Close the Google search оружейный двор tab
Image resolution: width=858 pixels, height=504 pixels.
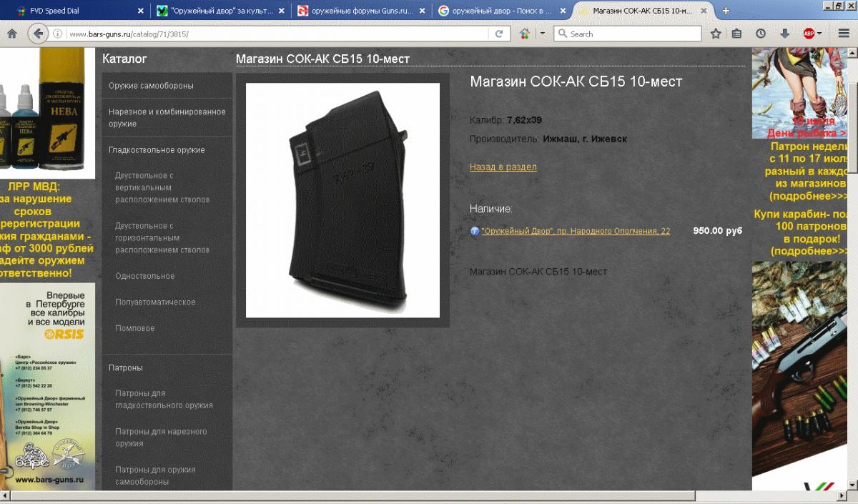(x=564, y=11)
